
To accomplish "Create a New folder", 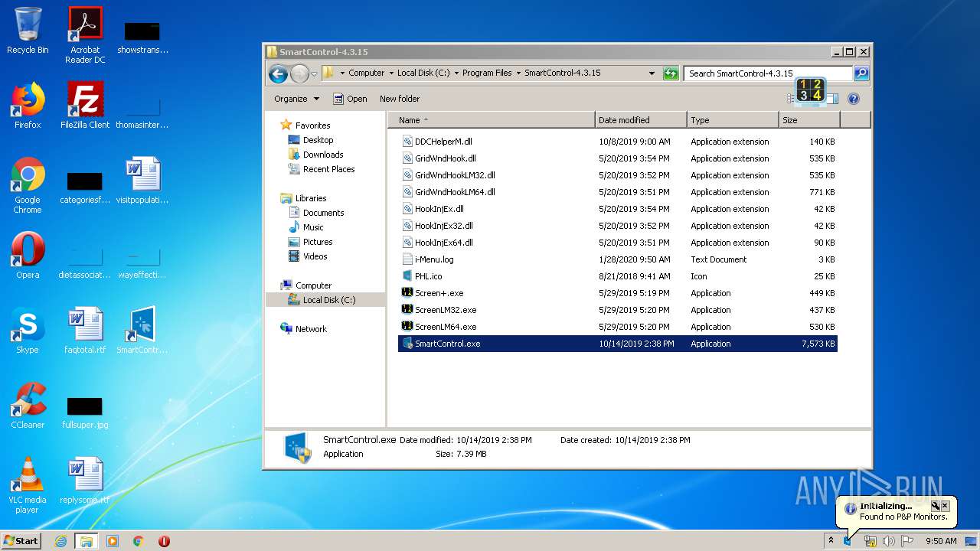I will click(400, 99).
